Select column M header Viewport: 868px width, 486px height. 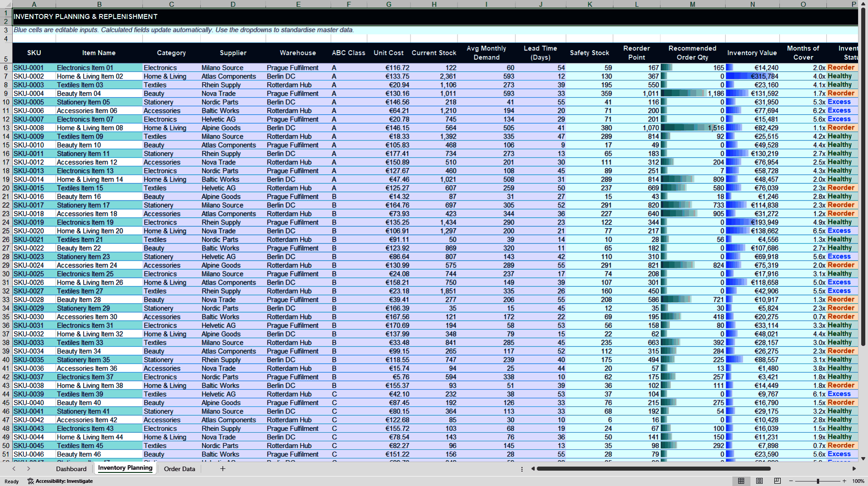[693, 4]
